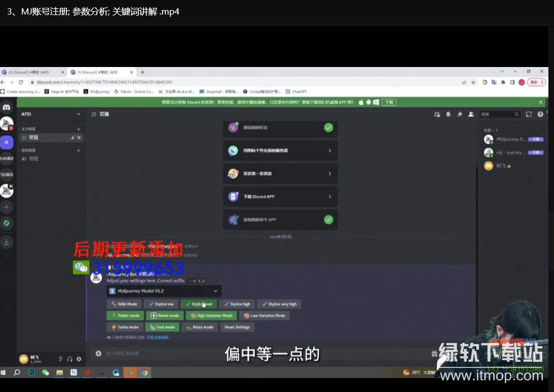
Task: Open a new browser tab
Action: (142, 72)
